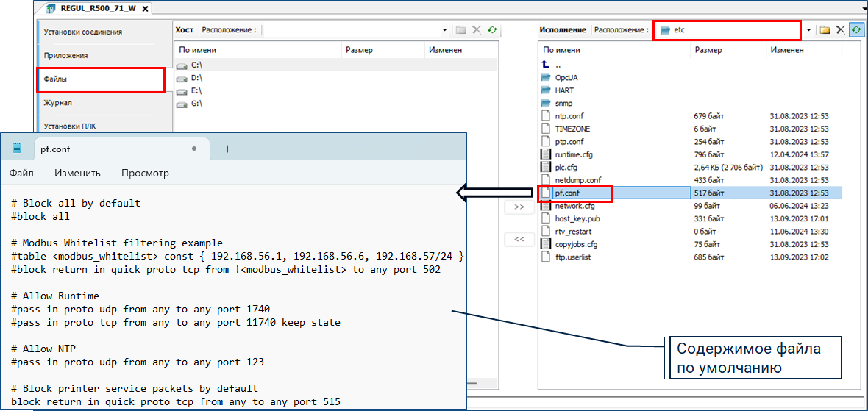The image size is (868, 411).
Task: Switch to the Журнал tab
Action: 58,103
